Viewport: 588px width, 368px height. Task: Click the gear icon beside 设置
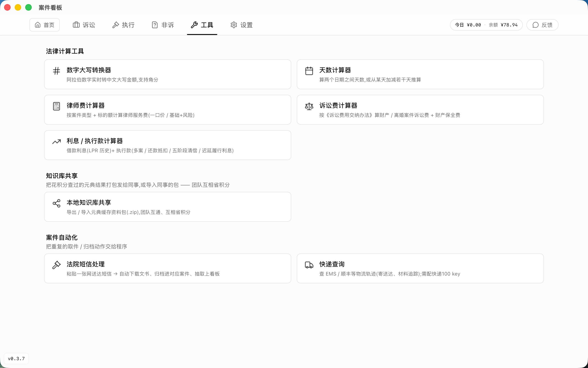[x=234, y=25]
